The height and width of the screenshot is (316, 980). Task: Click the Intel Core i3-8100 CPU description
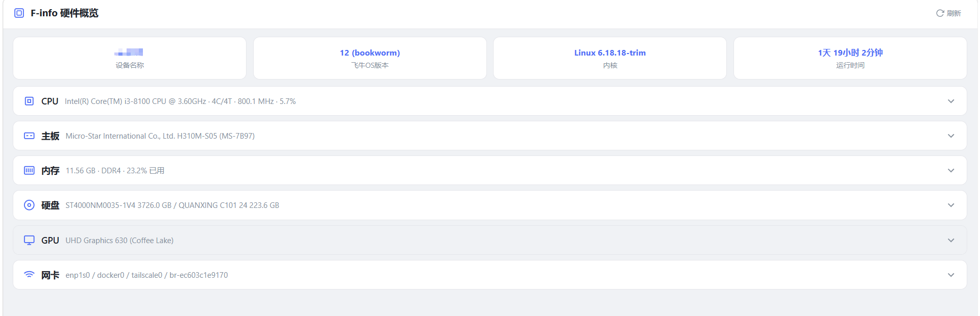tap(180, 101)
